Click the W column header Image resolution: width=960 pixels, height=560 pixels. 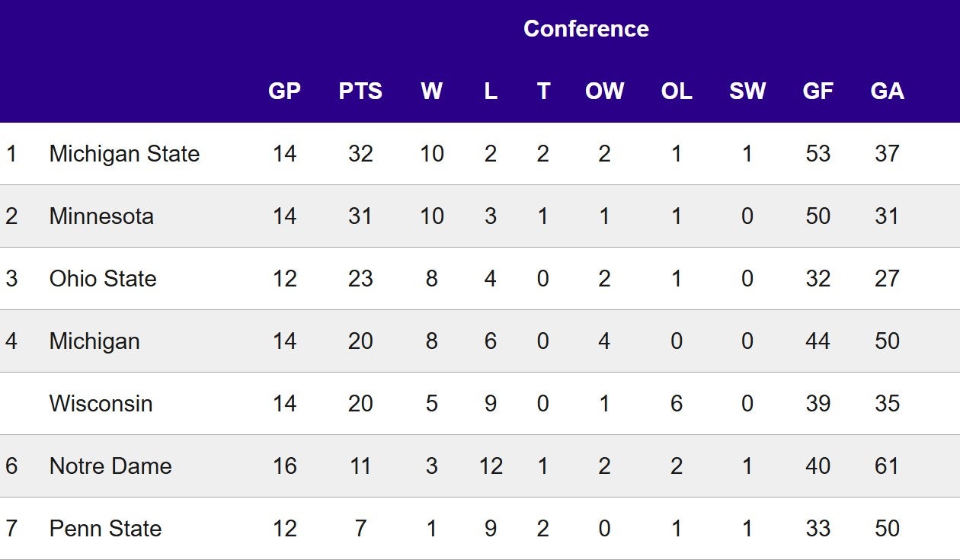pos(431,91)
